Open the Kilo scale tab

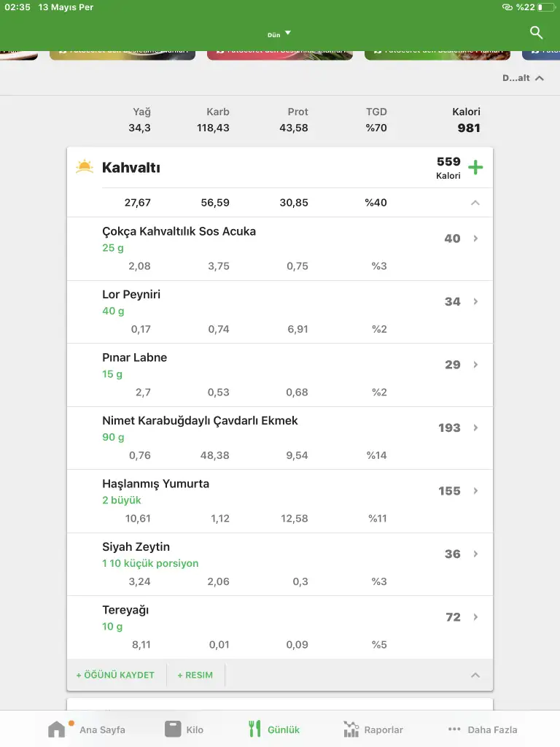[173, 729]
